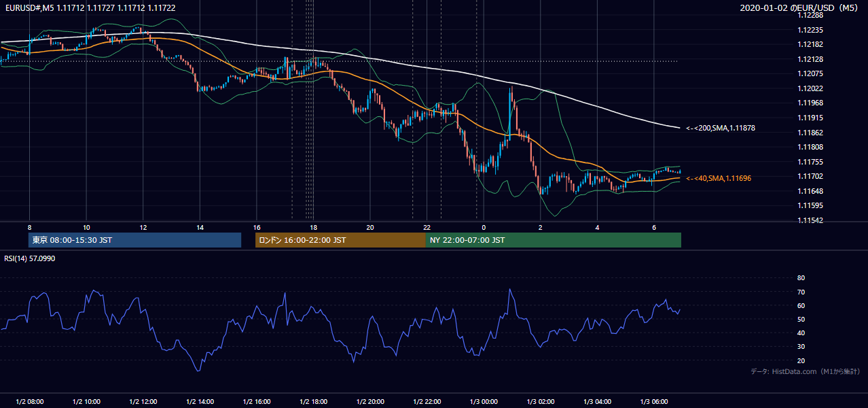Click price axis value 1.11702
868x408 pixels.
point(811,176)
